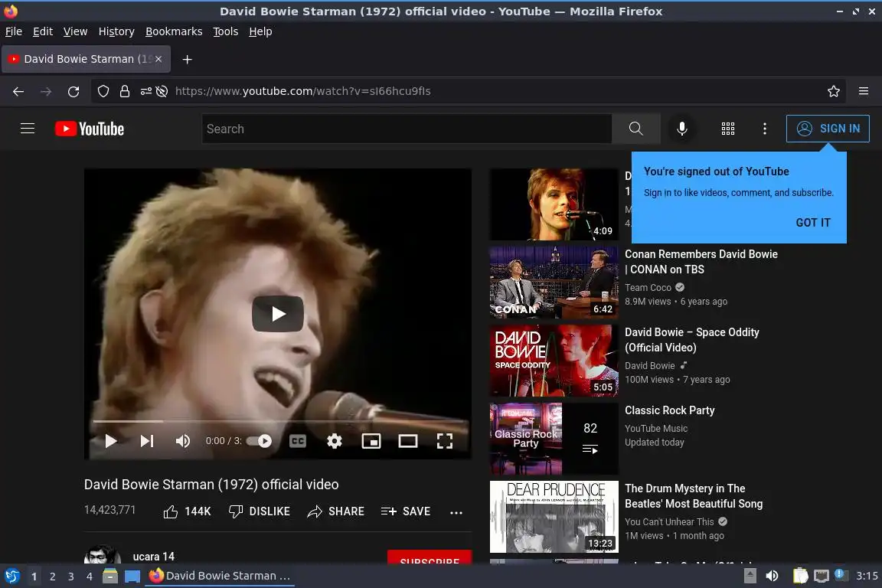
Task: Click the ucara 14 channel avatar
Action: 103,555
